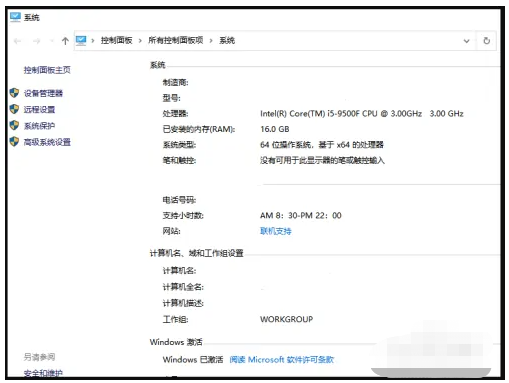Click the shield icon beside 系统保护

coord(14,125)
